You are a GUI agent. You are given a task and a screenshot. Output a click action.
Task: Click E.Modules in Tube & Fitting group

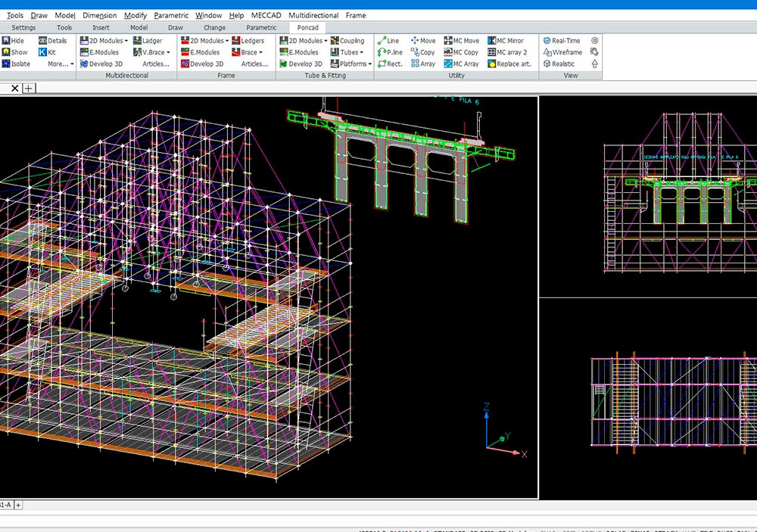tap(299, 52)
